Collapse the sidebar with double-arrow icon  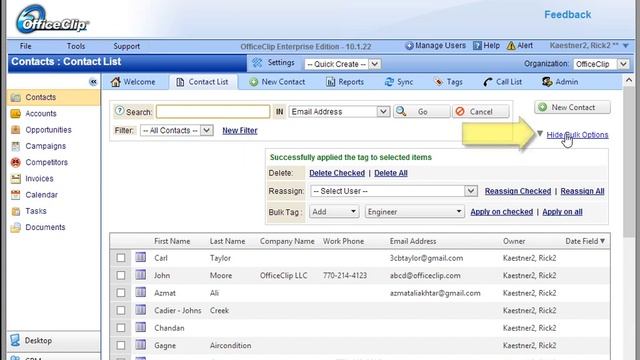[x=93, y=82]
